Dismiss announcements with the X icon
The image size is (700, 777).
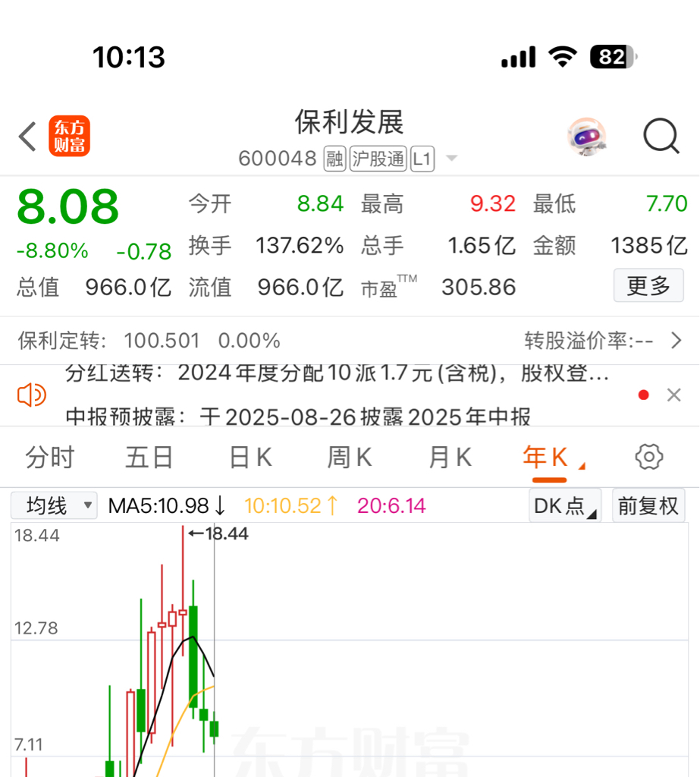pos(673,395)
